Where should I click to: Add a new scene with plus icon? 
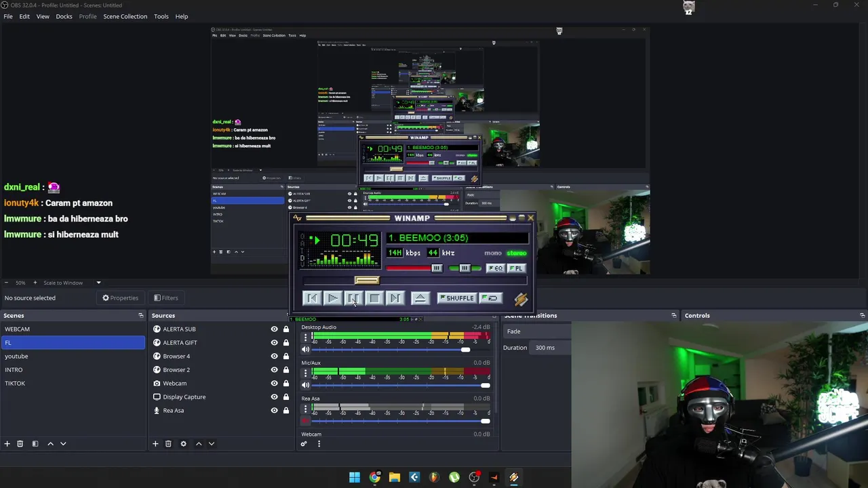[x=7, y=444]
